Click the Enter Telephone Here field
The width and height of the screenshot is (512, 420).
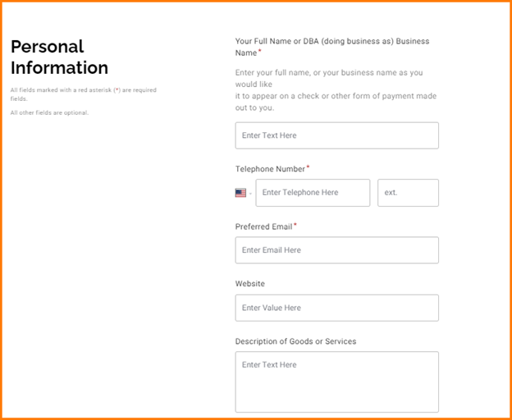click(x=313, y=193)
